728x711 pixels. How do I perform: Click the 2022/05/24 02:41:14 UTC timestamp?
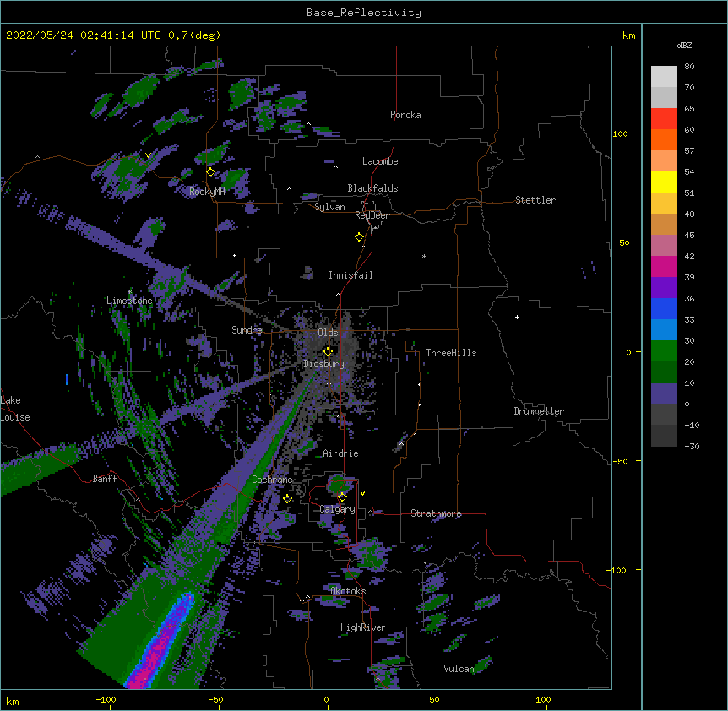coord(83,35)
